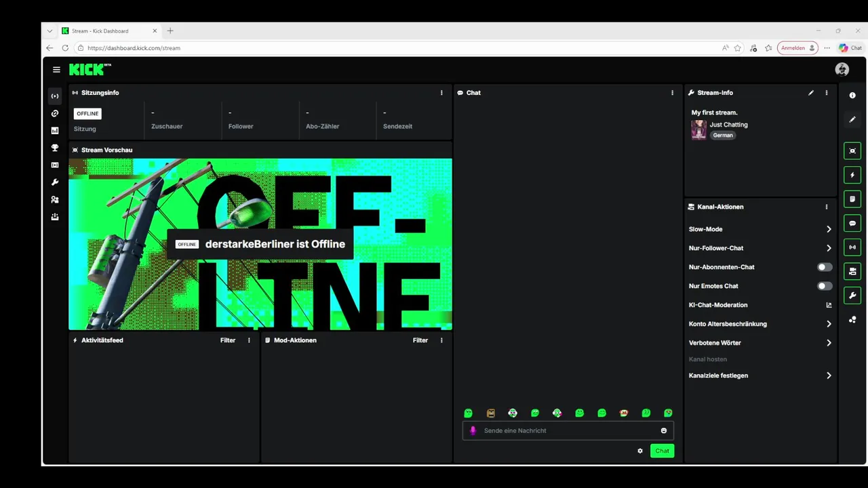Click the Kick logo
The width and height of the screenshot is (868, 488).
click(x=90, y=69)
